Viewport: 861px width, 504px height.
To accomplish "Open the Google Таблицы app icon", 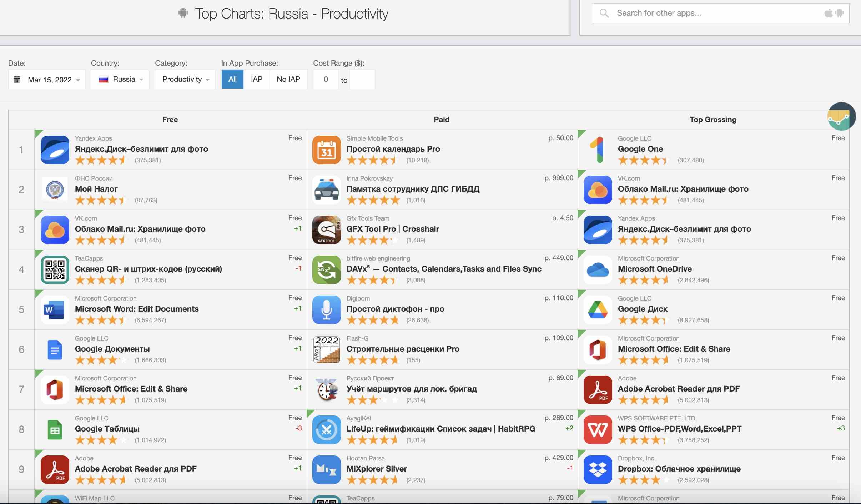I will (55, 429).
